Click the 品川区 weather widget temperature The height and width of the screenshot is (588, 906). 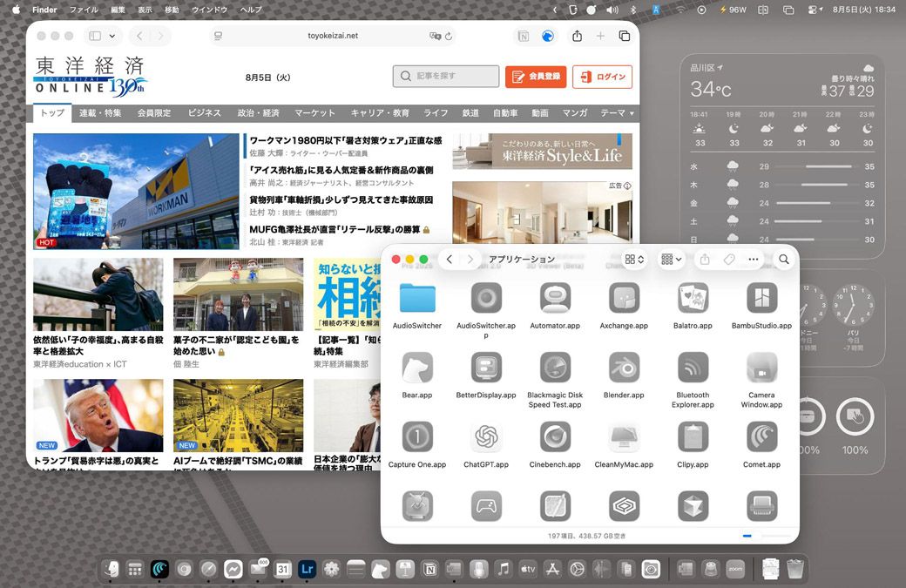click(710, 90)
